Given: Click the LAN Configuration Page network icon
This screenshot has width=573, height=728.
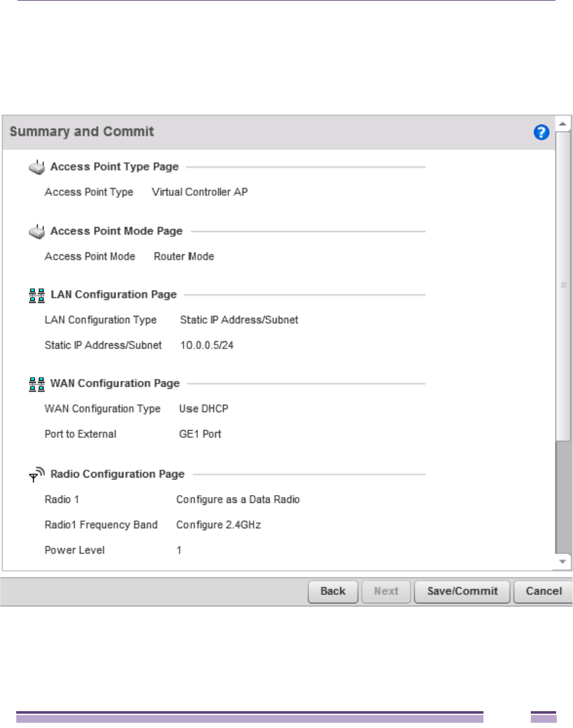Looking at the screenshot, I should [x=37, y=295].
